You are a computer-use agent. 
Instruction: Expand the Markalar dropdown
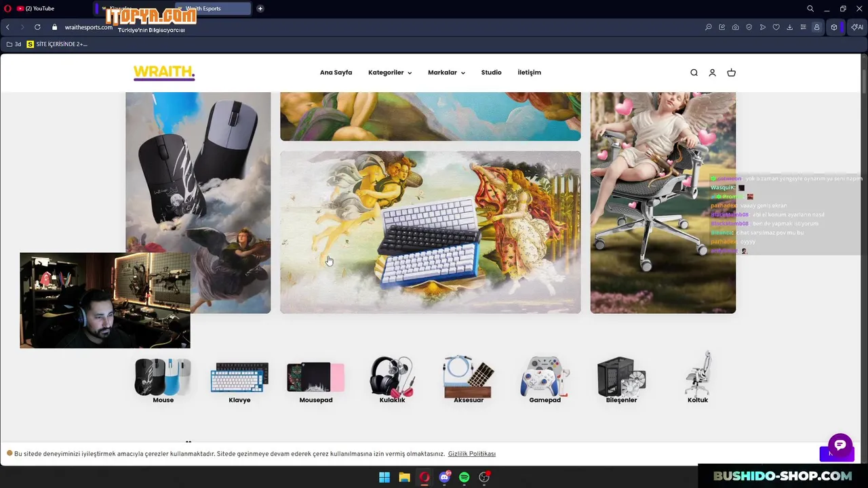pyautogui.click(x=446, y=73)
